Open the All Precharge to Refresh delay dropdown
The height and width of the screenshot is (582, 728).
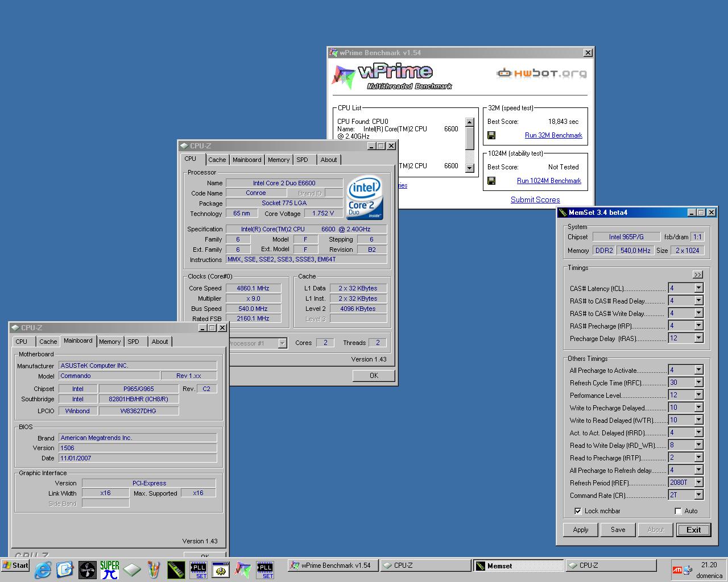698,470
